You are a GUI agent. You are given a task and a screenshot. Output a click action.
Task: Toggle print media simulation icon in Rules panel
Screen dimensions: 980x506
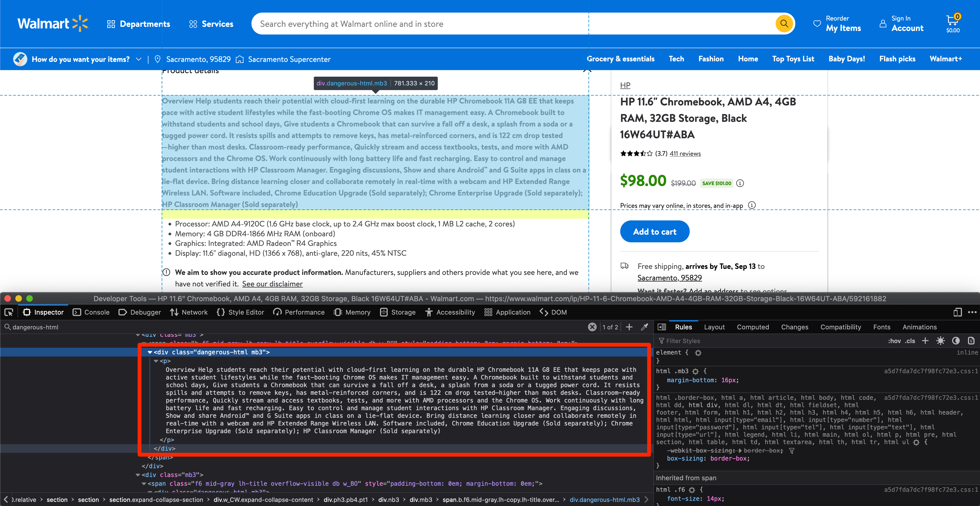971,341
